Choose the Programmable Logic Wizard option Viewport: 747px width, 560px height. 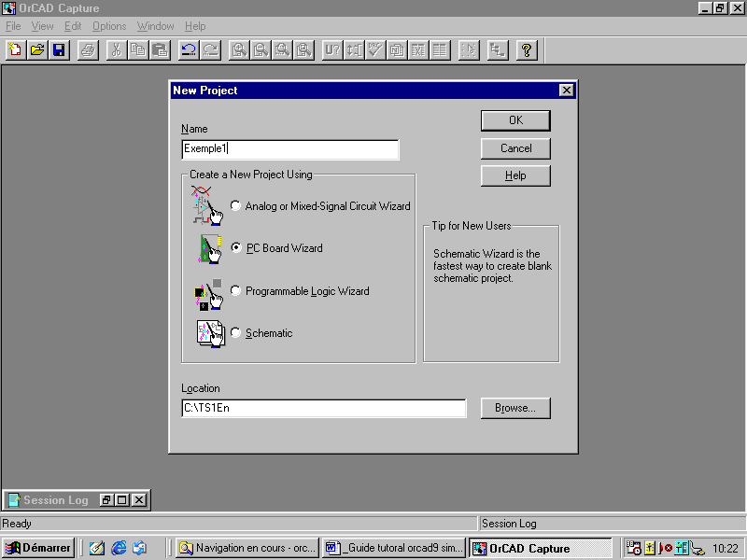pyautogui.click(x=235, y=290)
